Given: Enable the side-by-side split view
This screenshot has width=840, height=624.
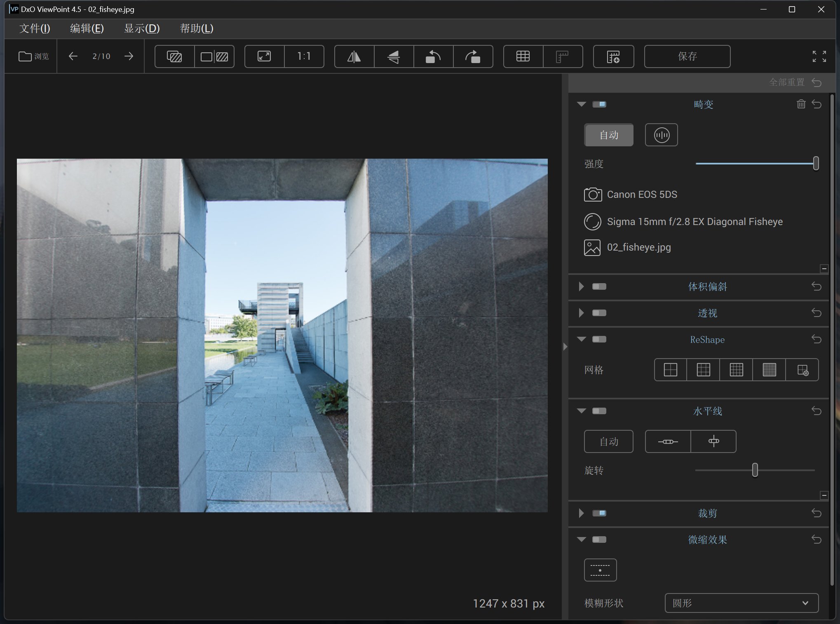Looking at the screenshot, I should tap(214, 56).
